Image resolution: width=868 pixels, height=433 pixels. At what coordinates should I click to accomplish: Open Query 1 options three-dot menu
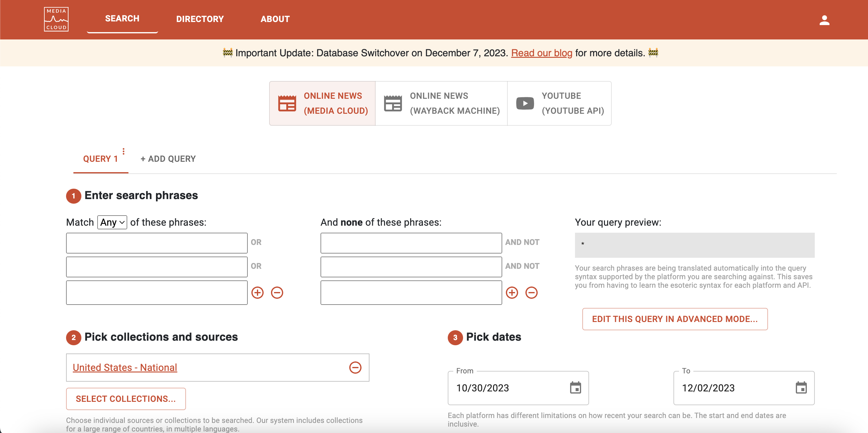124,151
